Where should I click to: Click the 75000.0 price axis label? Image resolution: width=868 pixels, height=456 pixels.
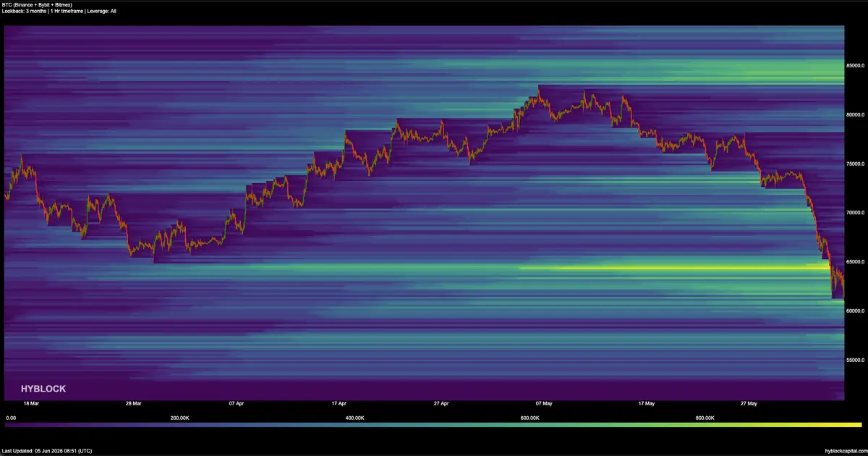pyautogui.click(x=855, y=164)
